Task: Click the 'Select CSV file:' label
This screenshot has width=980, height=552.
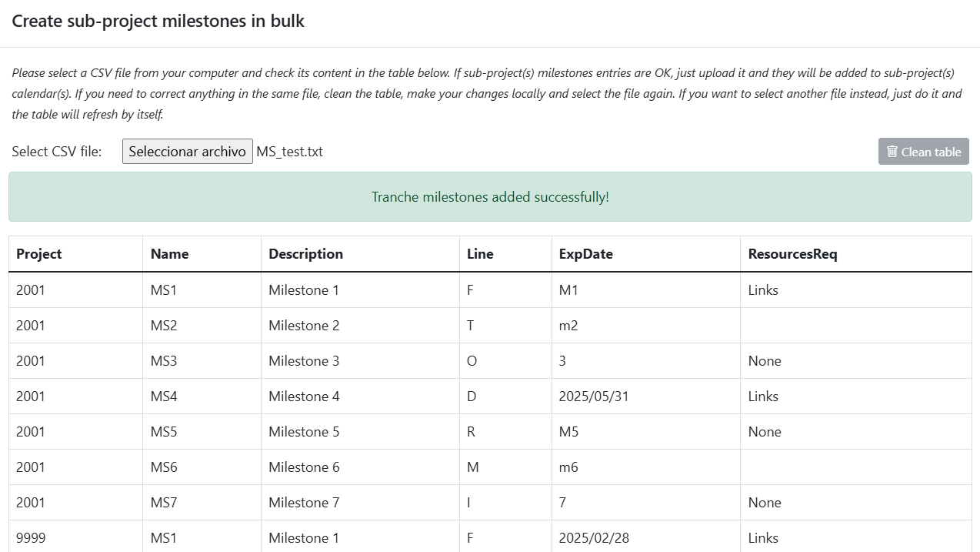Action: pyautogui.click(x=57, y=152)
